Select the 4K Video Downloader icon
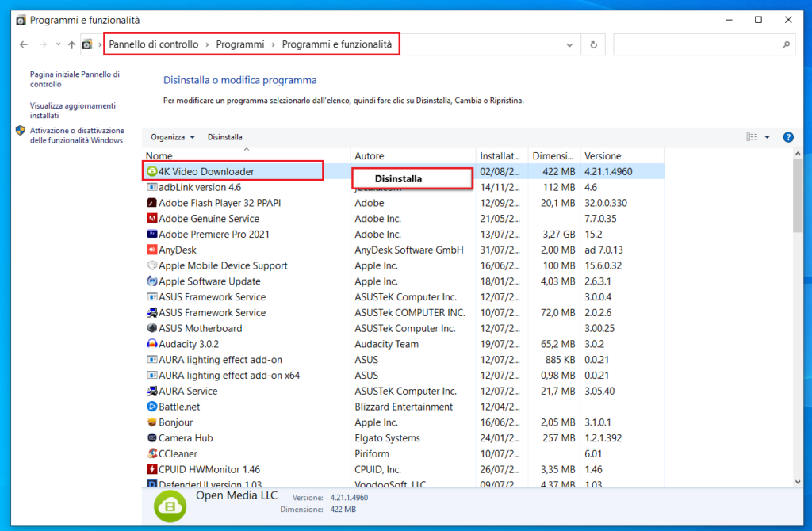 [152, 171]
